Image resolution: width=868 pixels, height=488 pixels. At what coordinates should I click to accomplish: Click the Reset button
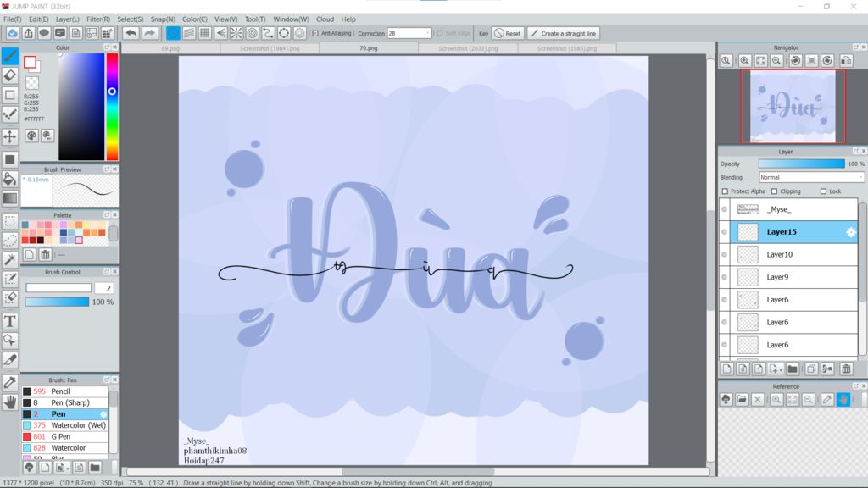coord(507,33)
